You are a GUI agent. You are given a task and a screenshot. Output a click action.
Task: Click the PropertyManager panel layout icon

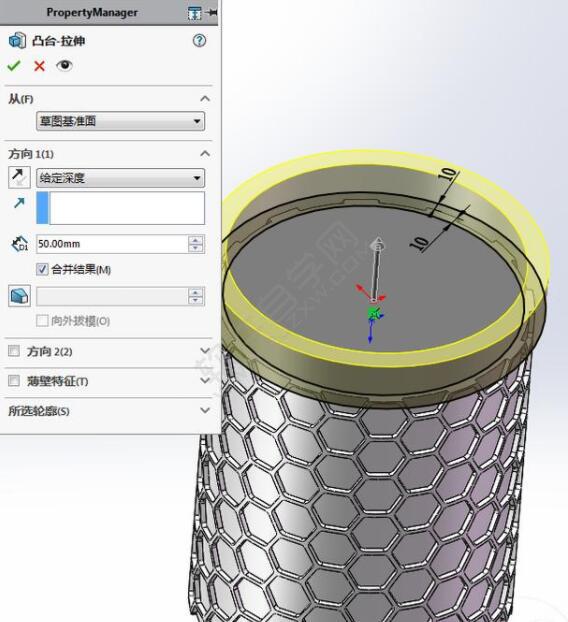click(194, 13)
